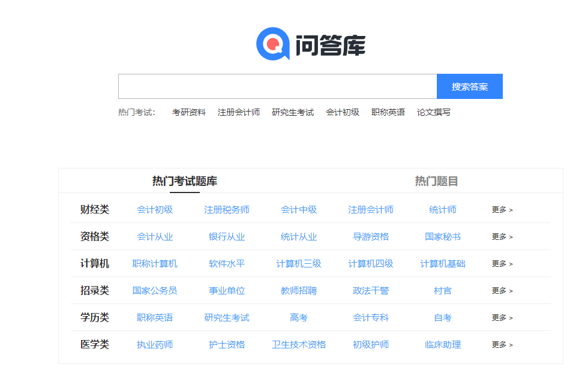Viewport: 588px width, 373px height.
Task: Expand 更多 in the 医学类 row
Action: click(502, 345)
